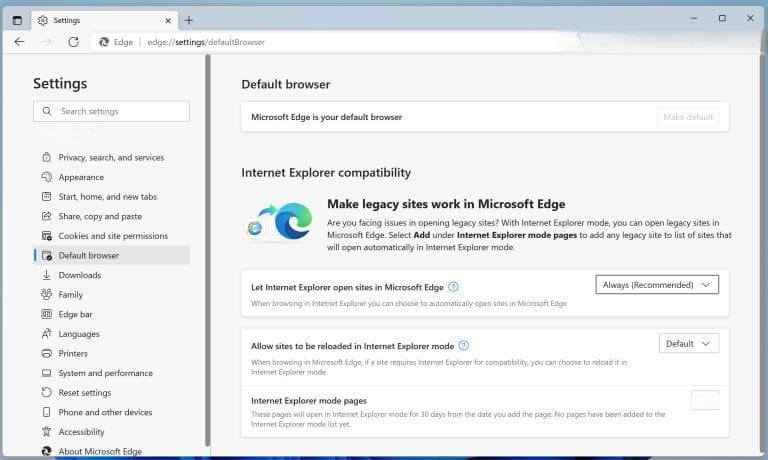Open Phone and other devices settings
Image resolution: width=768 pixels, height=460 pixels.
105,412
